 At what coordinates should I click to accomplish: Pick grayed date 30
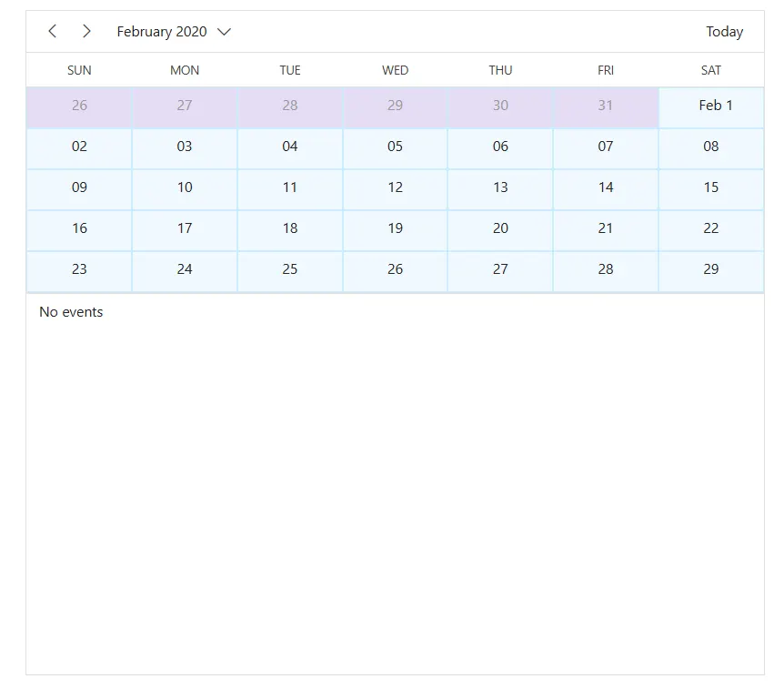click(x=500, y=107)
